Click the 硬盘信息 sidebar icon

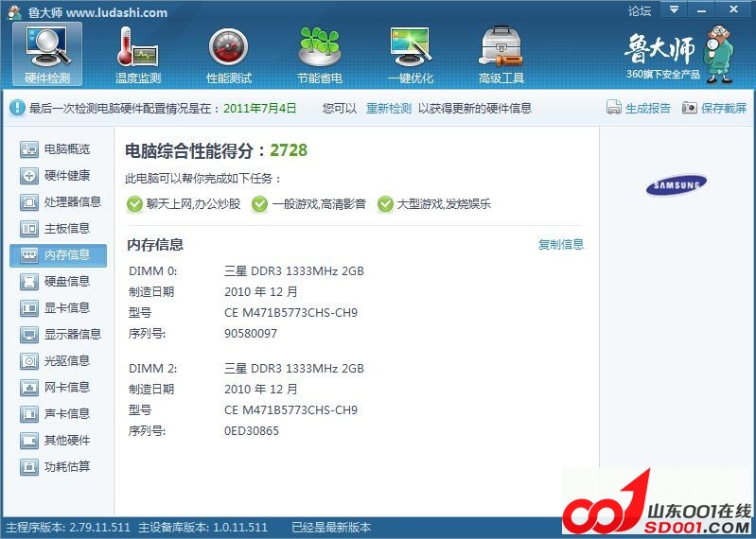coord(29,281)
